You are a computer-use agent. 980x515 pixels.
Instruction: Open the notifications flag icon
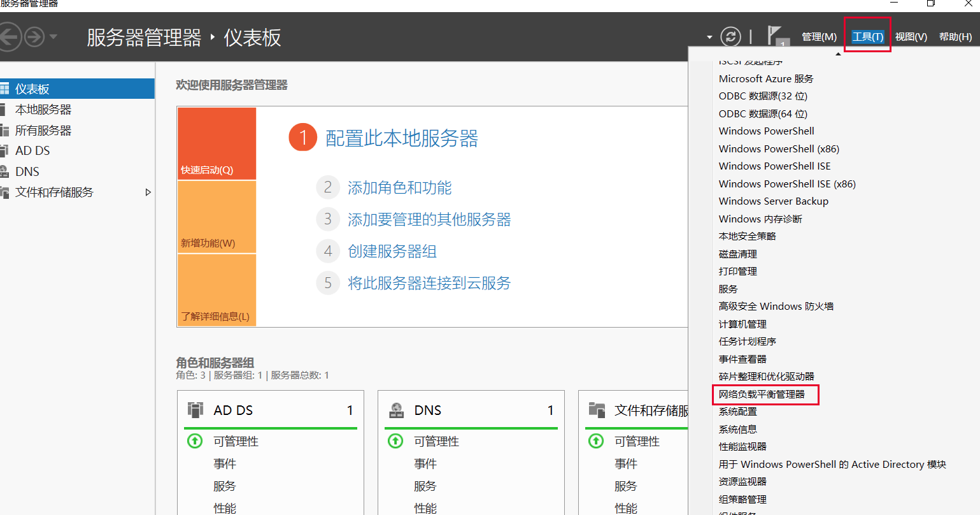coord(776,36)
